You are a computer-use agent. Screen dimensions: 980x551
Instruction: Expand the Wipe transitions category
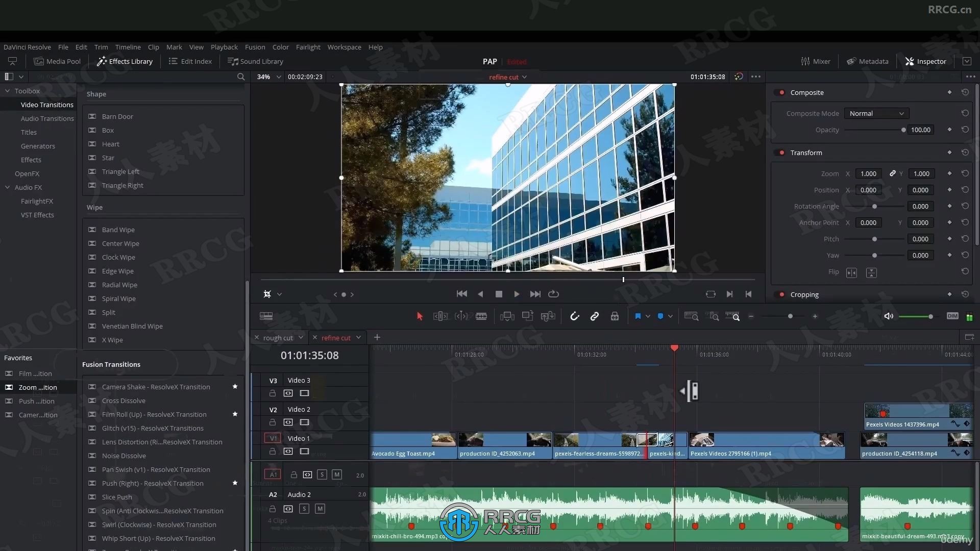(x=94, y=207)
